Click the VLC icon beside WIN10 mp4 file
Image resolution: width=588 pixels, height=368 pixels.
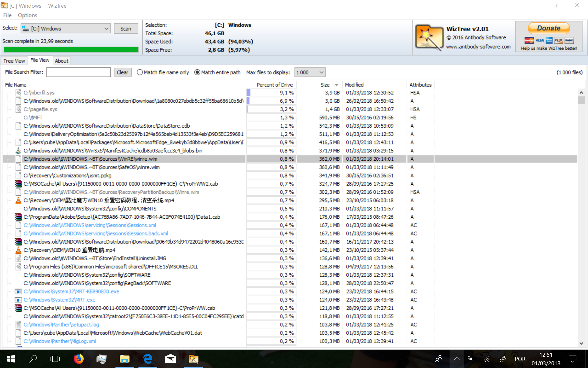coord(18,250)
